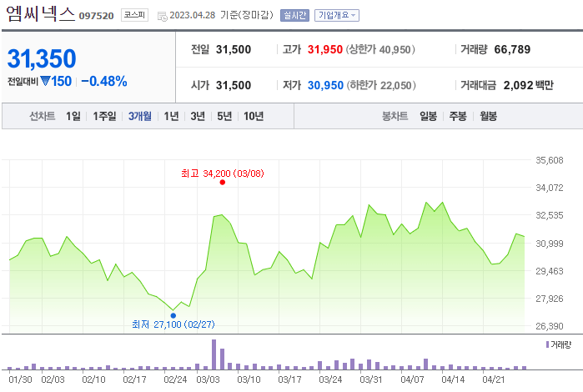Click the 최고 34,200 (03/08) label

[223, 173]
